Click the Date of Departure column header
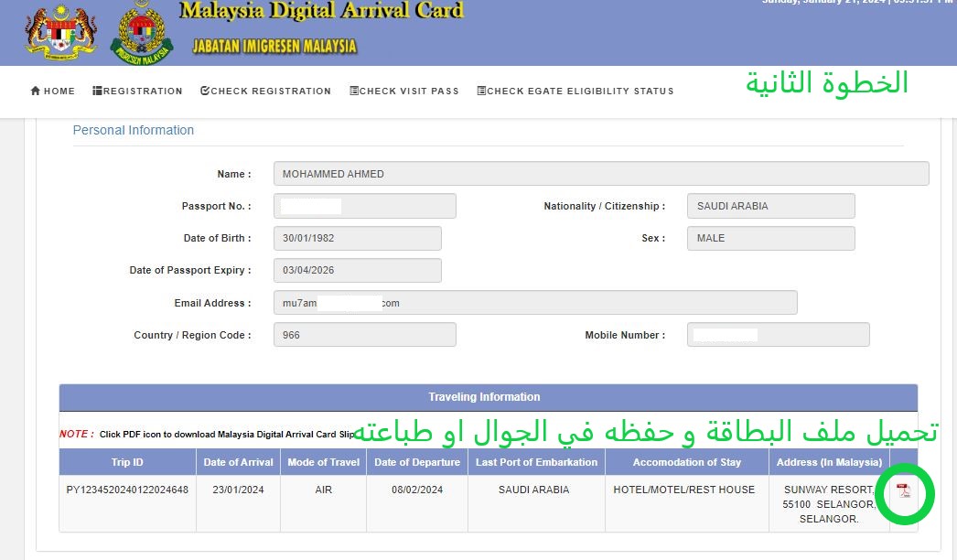 pyautogui.click(x=417, y=462)
